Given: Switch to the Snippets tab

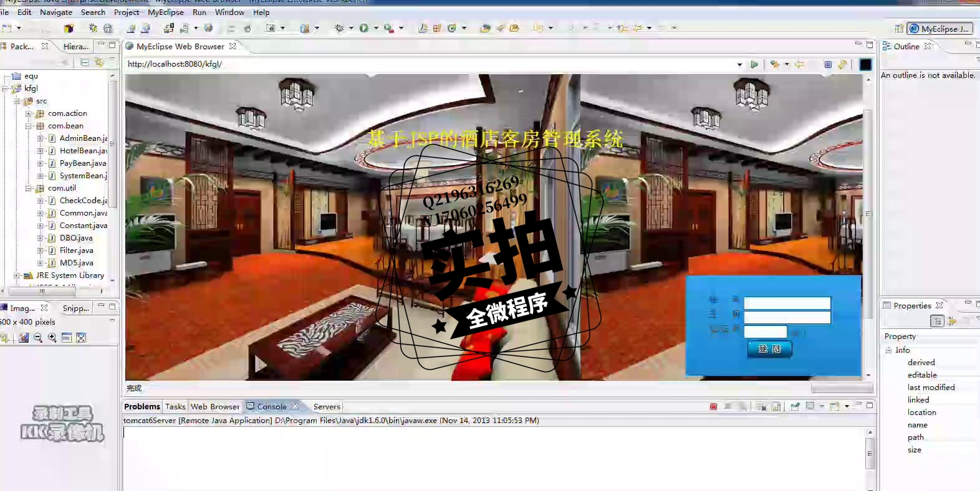Looking at the screenshot, I should 75,308.
